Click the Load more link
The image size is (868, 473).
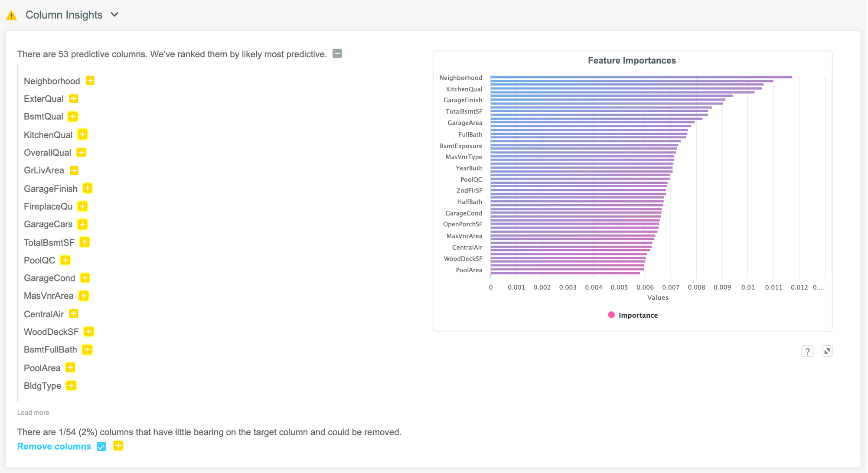[33, 412]
